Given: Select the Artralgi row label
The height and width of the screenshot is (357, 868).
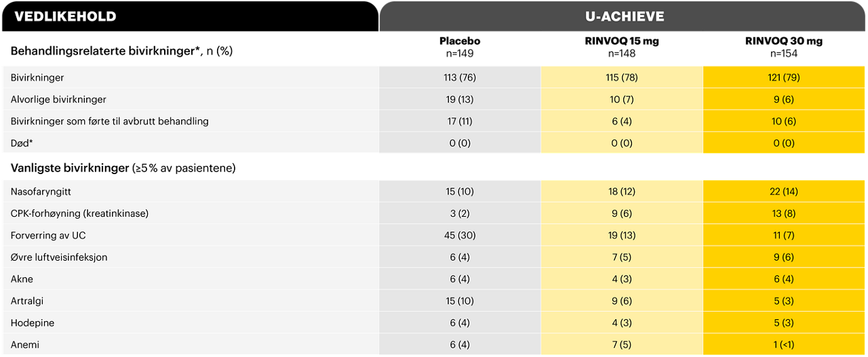Looking at the screenshot, I should tap(27, 301).
